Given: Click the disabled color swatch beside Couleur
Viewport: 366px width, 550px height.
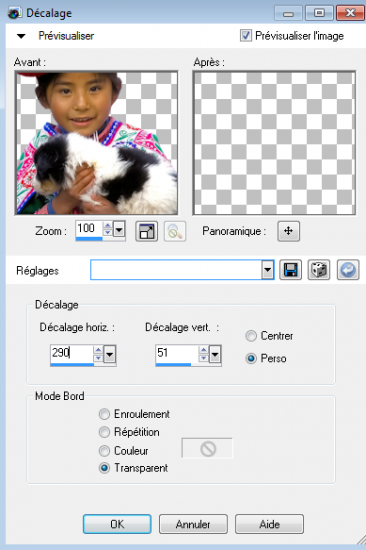Looking at the screenshot, I should [x=207, y=448].
